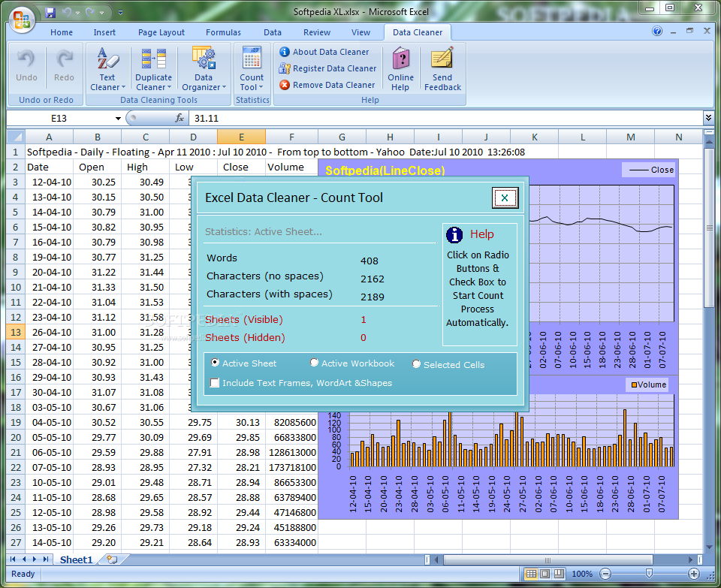
Task: Enable Include Text Frames, WordArt & Shapes checkbox
Action: click(214, 383)
